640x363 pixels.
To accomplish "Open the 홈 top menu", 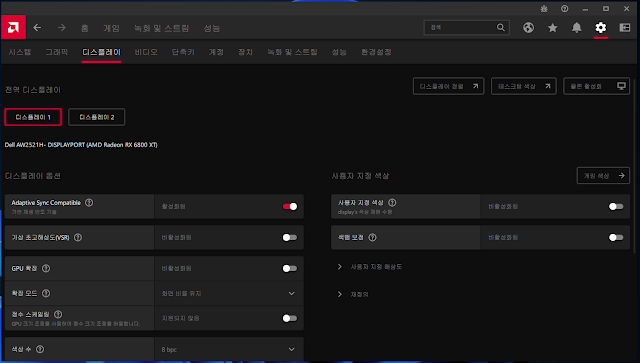I will coord(84,28).
